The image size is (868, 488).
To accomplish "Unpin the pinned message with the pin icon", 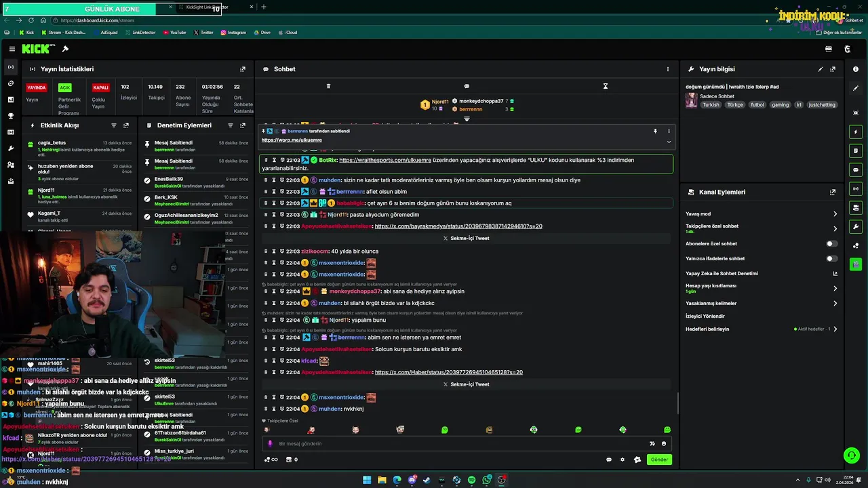I will click(655, 131).
